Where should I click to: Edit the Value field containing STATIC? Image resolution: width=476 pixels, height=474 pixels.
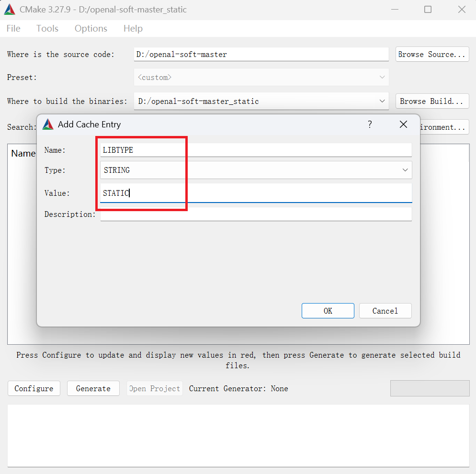(x=256, y=193)
